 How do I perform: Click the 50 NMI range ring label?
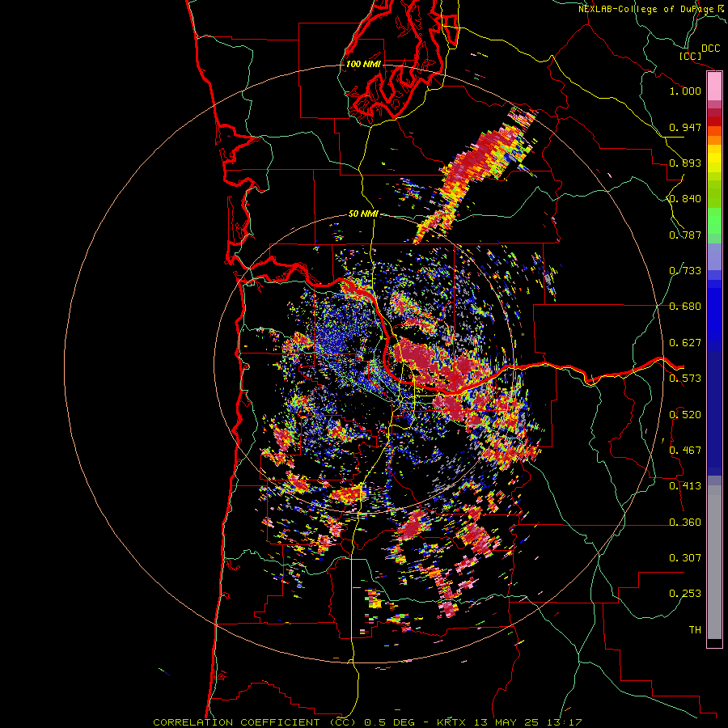363,214
